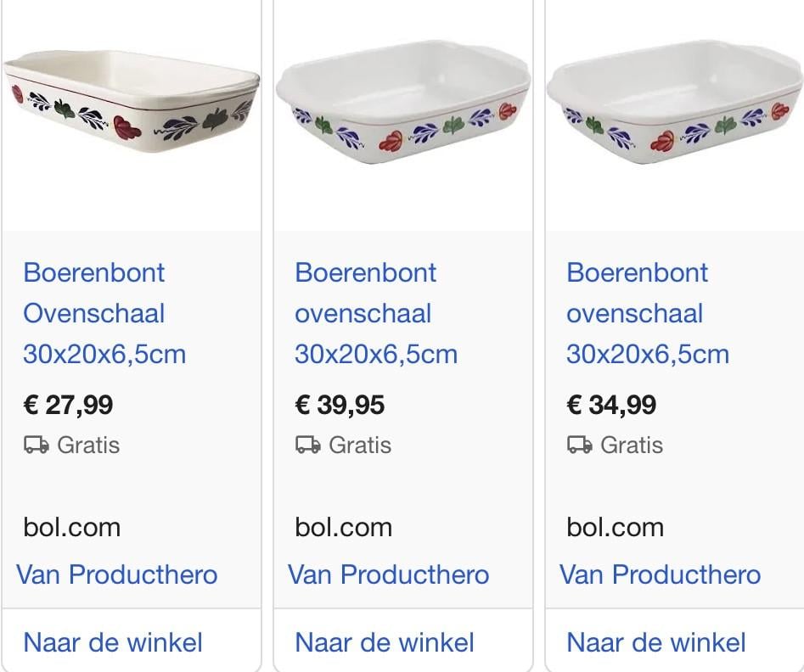
Task: Click Naar de winkel on the € 27,99 listing
Action: pyautogui.click(x=112, y=642)
